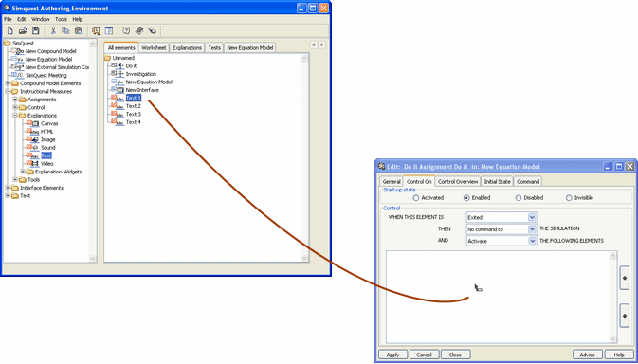Click the help question mark toolbar icon
Screen dimensions: 638x364
click(x=126, y=31)
